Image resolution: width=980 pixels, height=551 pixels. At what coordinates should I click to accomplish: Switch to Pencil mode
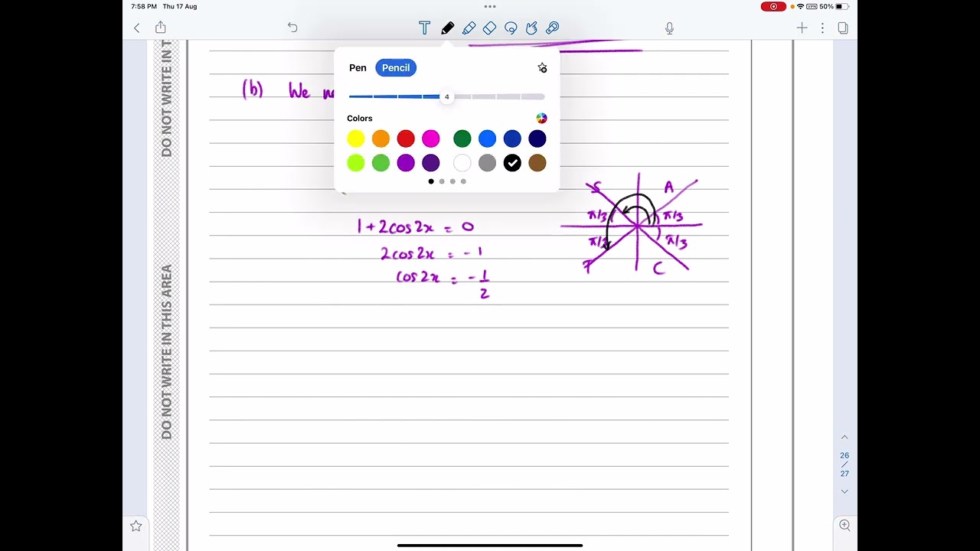pyautogui.click(x=396, y=67)
